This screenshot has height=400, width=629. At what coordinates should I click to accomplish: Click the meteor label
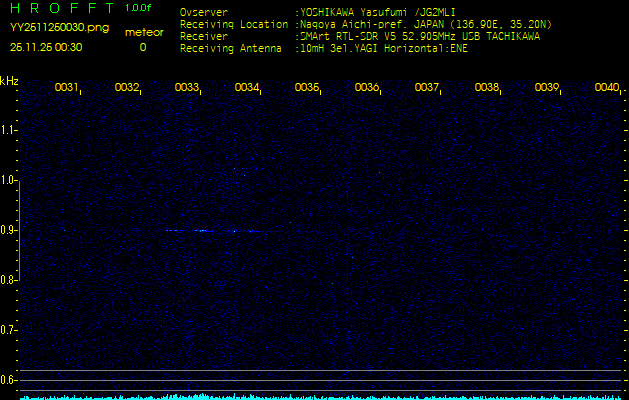click(144, 33)
